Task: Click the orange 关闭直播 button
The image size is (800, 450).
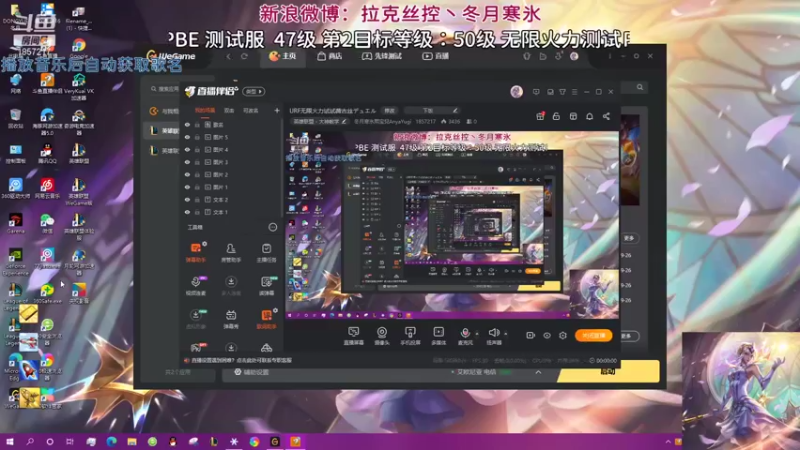Action: point(593,335)
